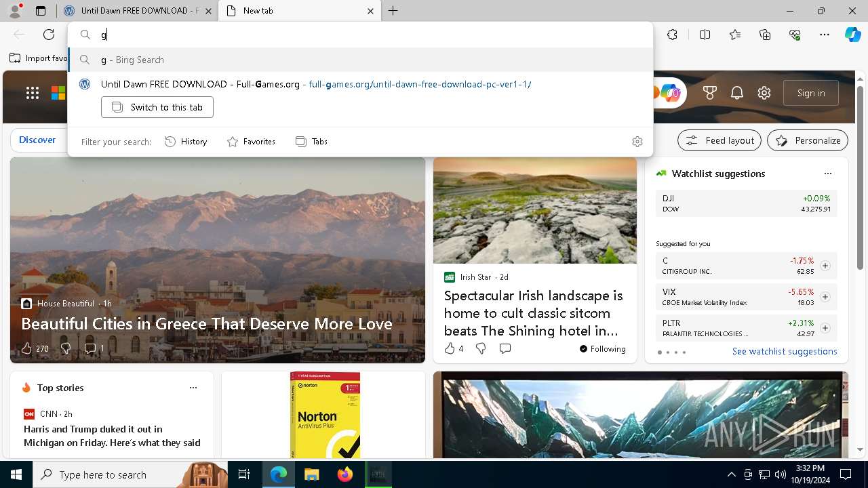Screen dimensions: 868x488
Task: Open Task View on taskbar
Action: point(244,474)
